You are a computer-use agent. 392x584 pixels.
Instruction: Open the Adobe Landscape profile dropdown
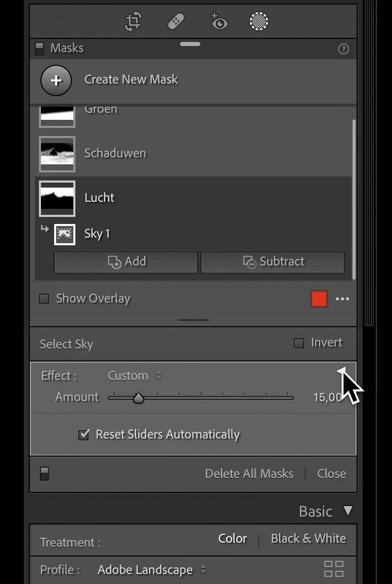(152, 569)
